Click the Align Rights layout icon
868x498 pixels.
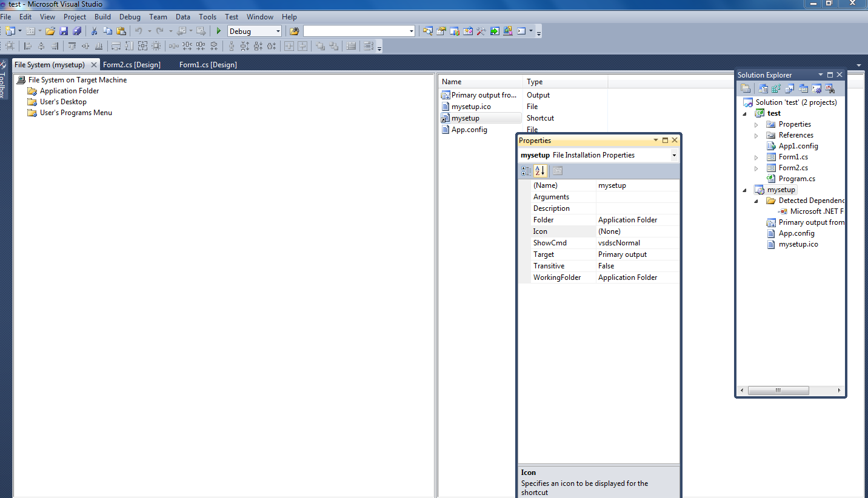(x=55, y=46)
